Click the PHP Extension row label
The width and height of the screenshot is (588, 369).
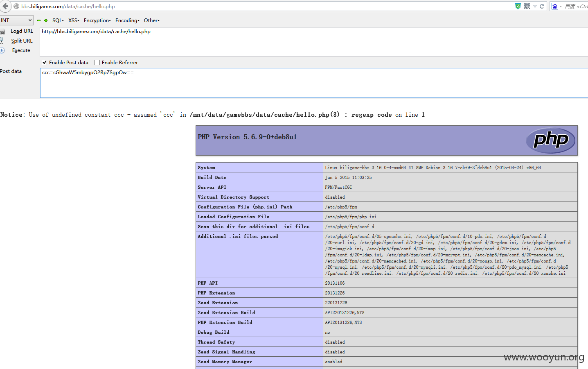click(216, 293)
